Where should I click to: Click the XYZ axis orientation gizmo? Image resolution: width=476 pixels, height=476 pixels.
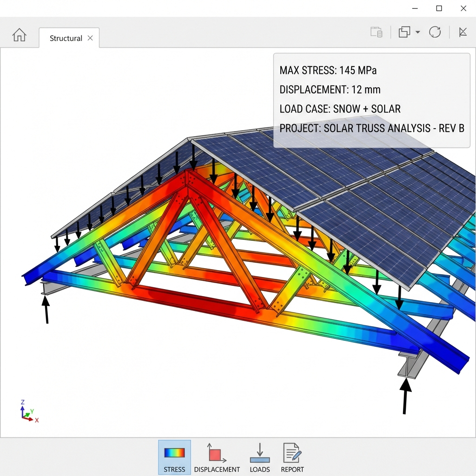(x=28, y=412)
